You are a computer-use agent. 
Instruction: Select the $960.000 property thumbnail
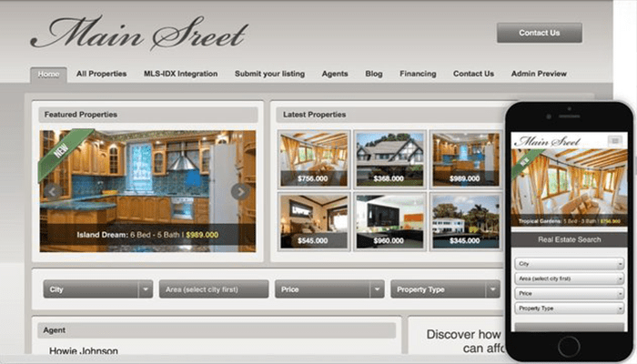coord(389,218)
